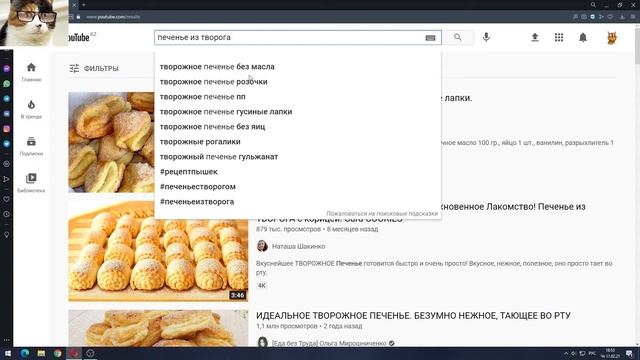The width and height of the screenshot is (640, 360).
Task: Open Subscriptions in YouTube sidebar
Action: pos(31,146)
